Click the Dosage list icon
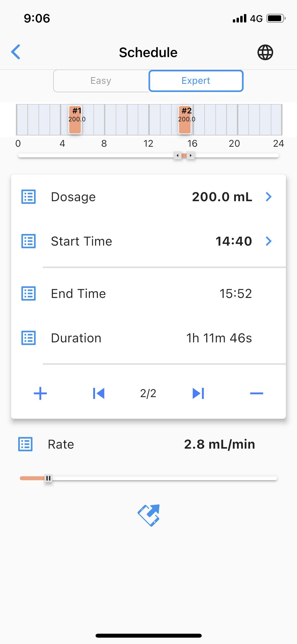The image size is (297, 644). [29, 197]
